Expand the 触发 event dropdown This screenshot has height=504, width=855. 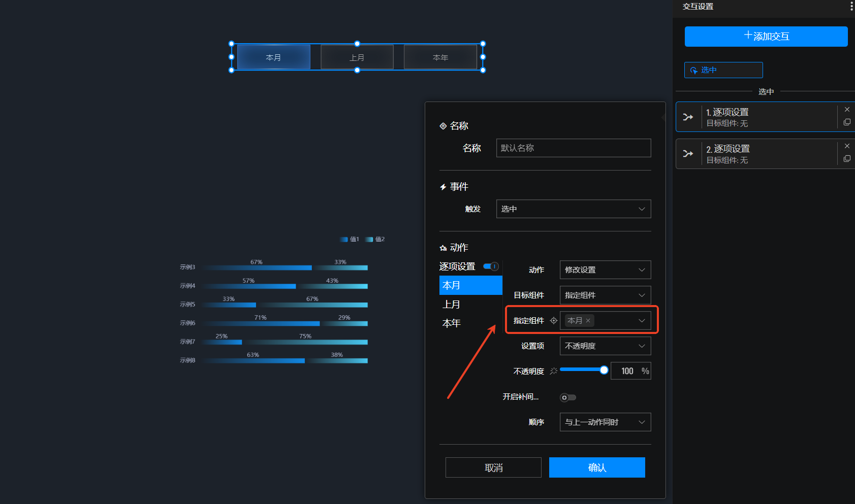[x=573, y=209]
